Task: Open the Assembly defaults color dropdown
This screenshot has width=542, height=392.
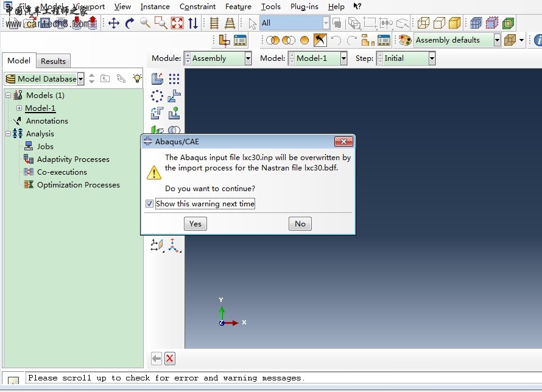Action: pos(497,40)
